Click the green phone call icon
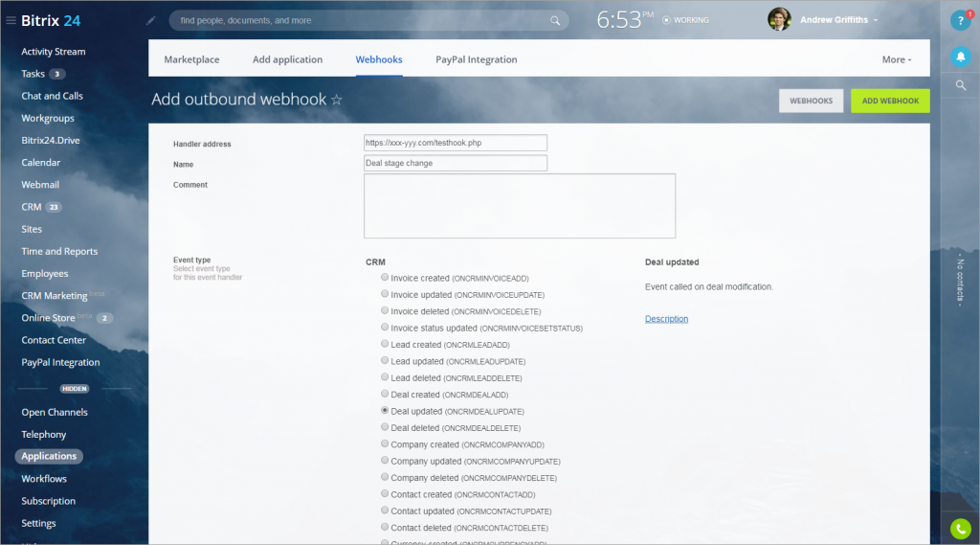The height and width of the screenshot is (545, 980). click(961, 529)
